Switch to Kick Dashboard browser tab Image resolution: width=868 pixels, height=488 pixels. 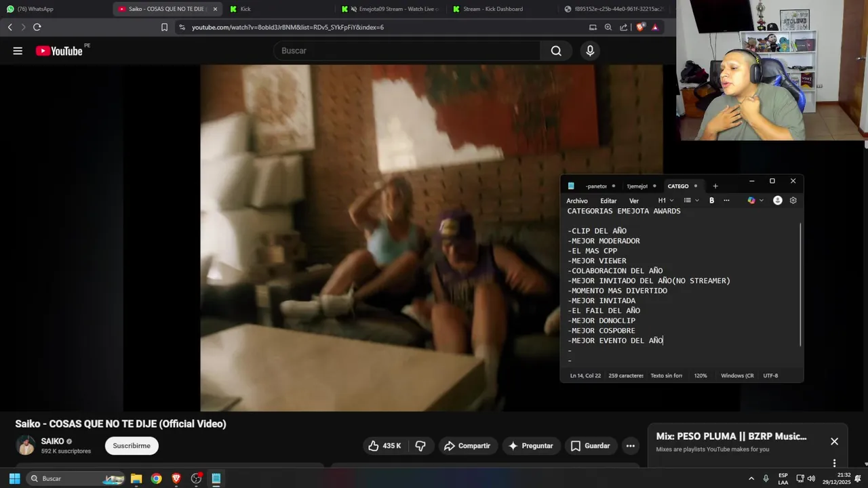[502, 9]
